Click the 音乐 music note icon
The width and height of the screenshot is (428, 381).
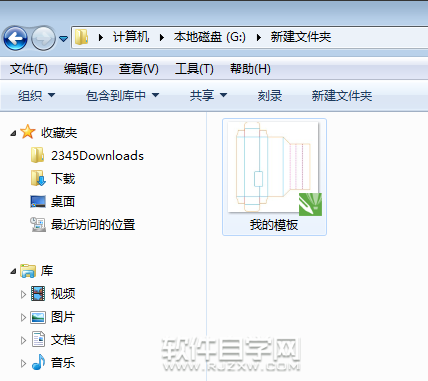[38, 362]
